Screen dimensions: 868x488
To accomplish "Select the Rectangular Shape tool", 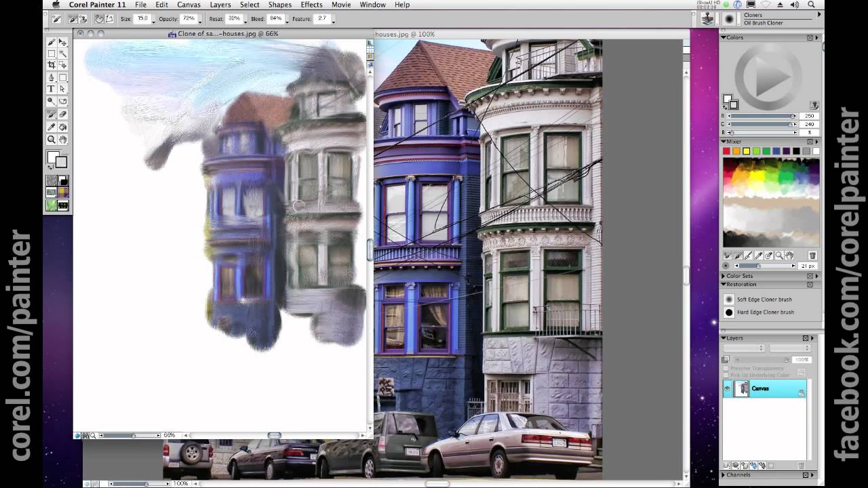I will coord(63,77).
